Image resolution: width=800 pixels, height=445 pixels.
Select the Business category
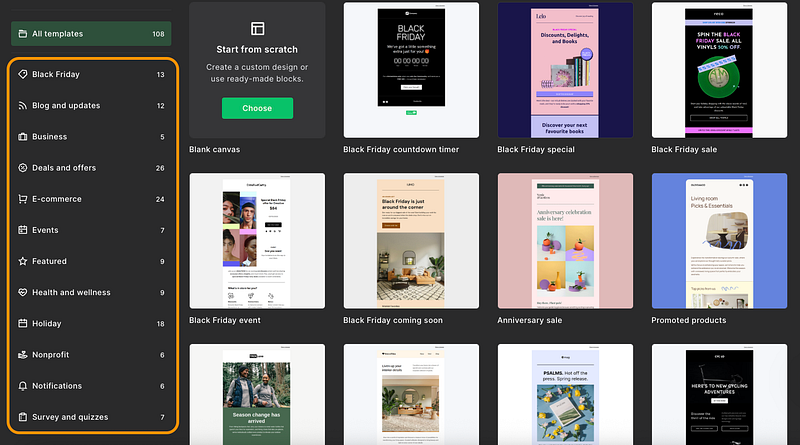tap(91, 136)
